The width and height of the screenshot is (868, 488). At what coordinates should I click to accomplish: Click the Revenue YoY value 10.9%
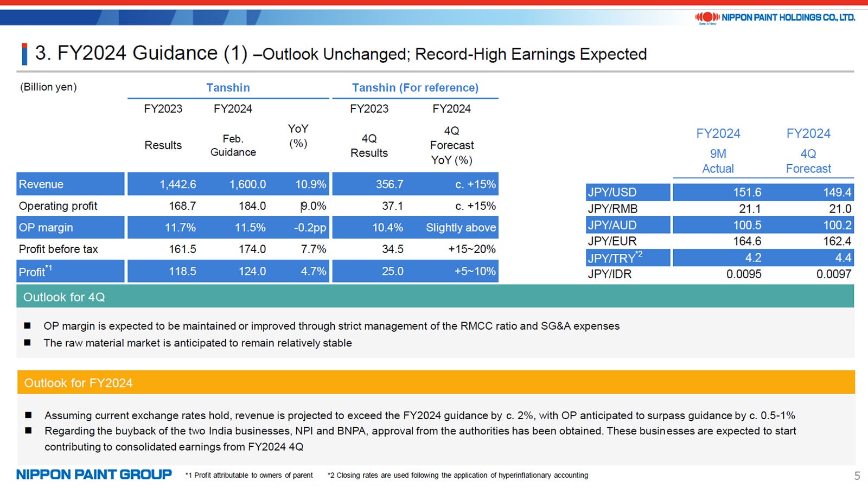point(311,184)
